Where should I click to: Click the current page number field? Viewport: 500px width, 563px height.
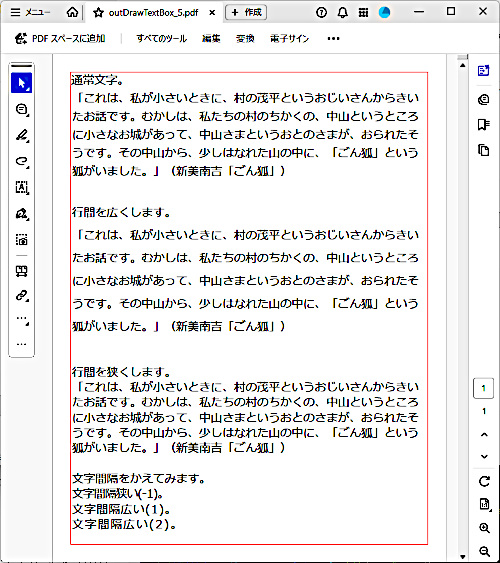coord(483,388)
